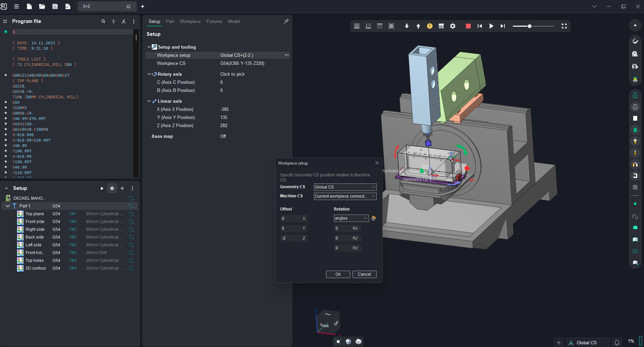
Task: Switch to the Fixtures tab
Action: point(214,21)
